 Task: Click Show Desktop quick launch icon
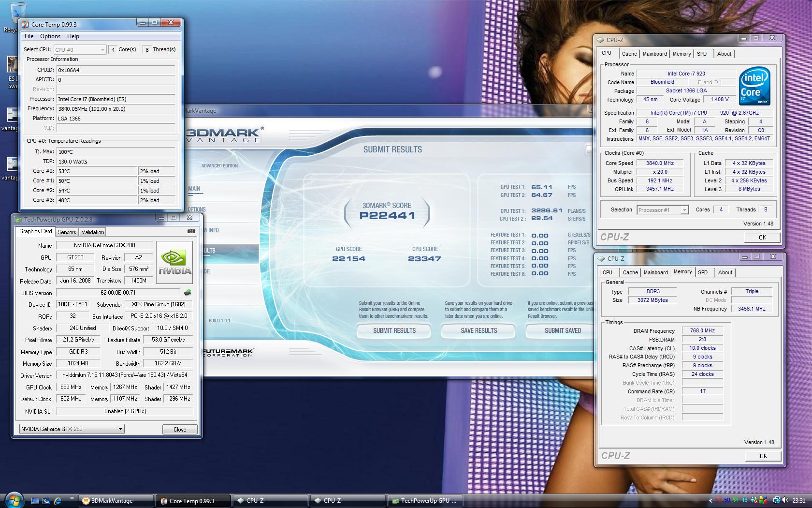(x=35, y=501)
